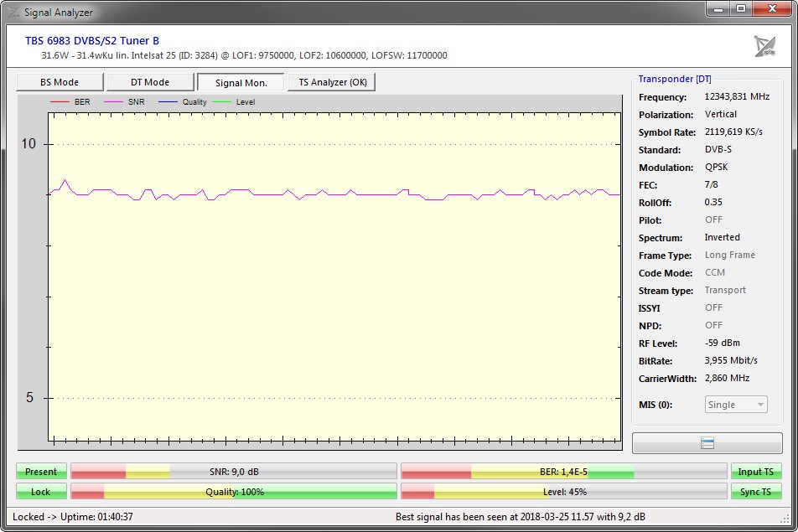Click the BitRate value 3,955 Mbit/s

(x=731, y=360)
